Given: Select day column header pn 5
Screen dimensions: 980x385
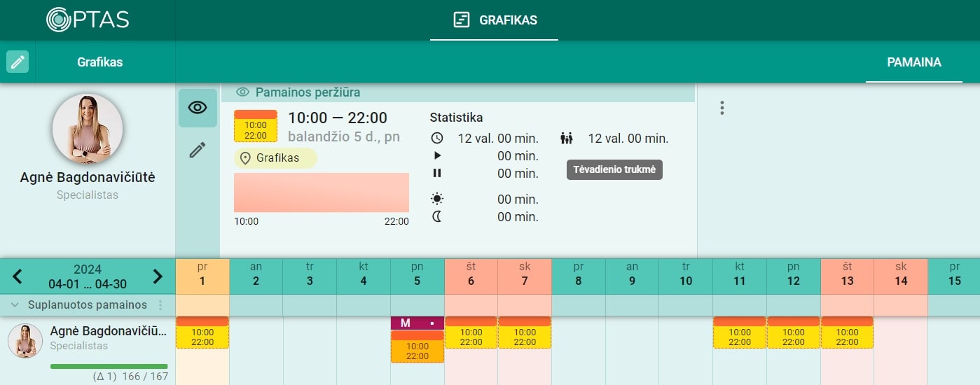Looking at the screenshot, I should [x=417, y=276].
